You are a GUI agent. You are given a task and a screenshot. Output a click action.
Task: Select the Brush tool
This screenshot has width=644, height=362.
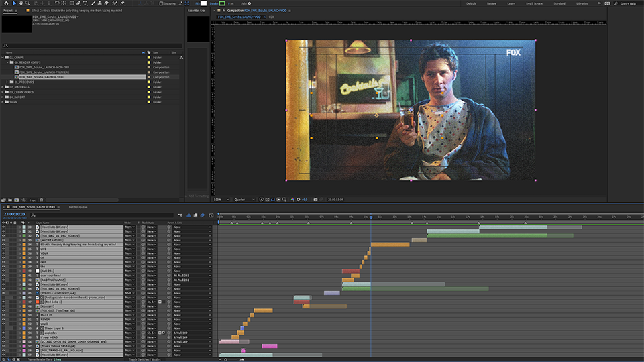click(93, 3)
